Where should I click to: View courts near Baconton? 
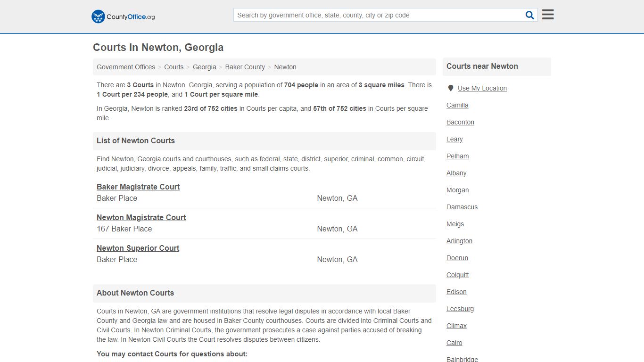460,122
